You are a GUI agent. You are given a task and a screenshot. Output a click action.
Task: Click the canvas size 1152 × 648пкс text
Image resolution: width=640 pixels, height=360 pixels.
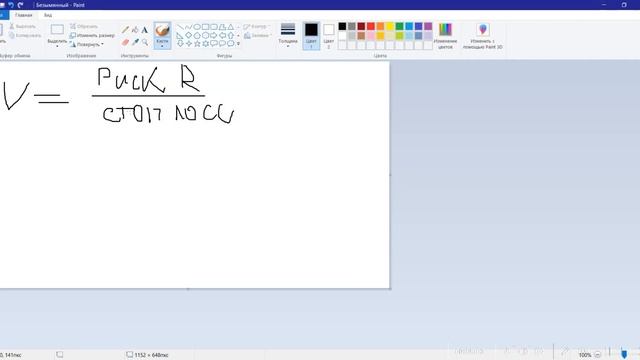(x=151, y=355)
